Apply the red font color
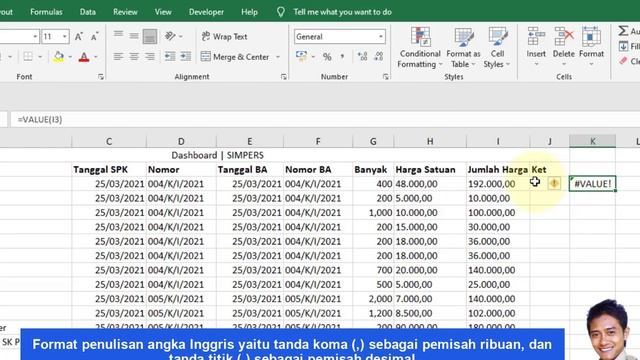This screenshot has height=360, width=640. [x=84, y=57]
